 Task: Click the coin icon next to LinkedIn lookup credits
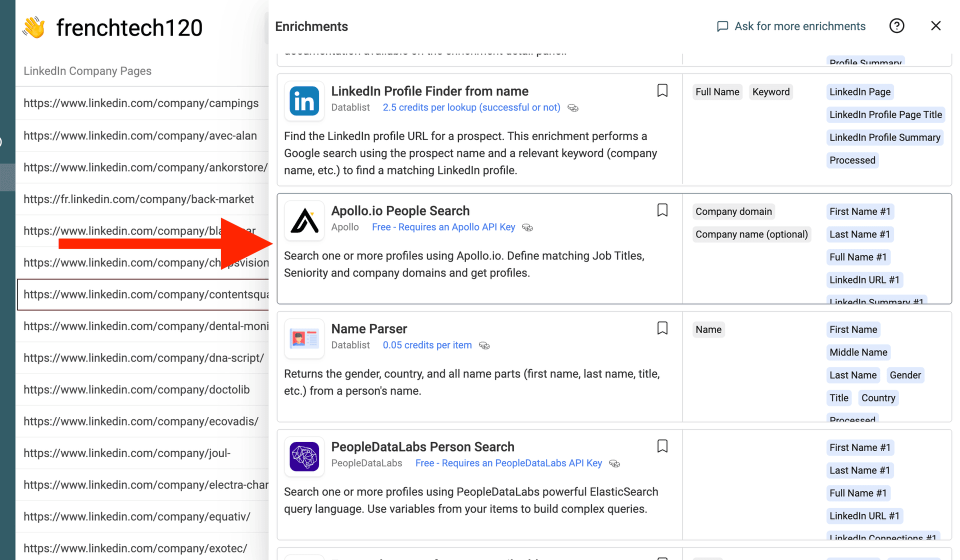coord(573,108)
